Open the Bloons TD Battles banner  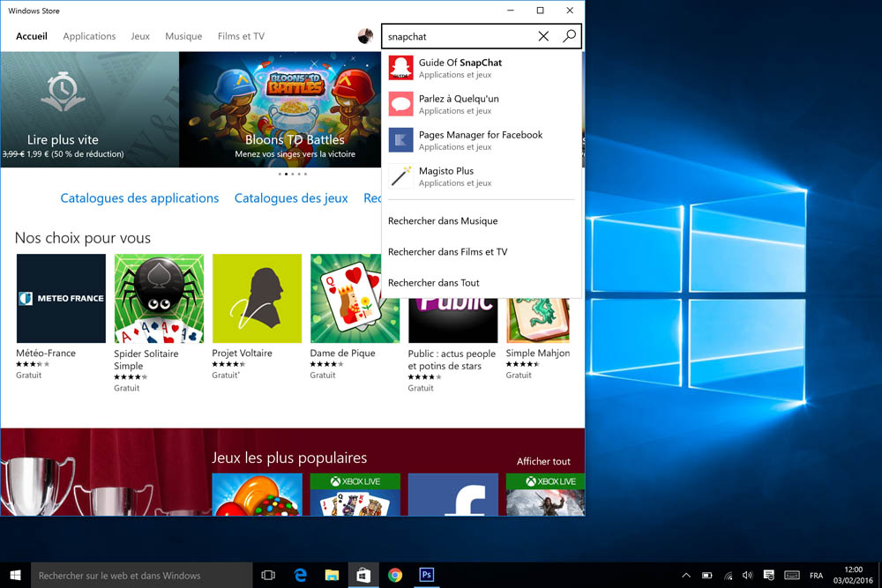point(295,109)
